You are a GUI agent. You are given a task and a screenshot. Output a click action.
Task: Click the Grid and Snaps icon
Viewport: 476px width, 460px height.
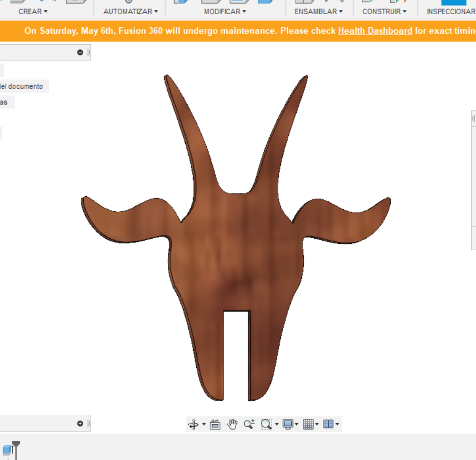308,424
